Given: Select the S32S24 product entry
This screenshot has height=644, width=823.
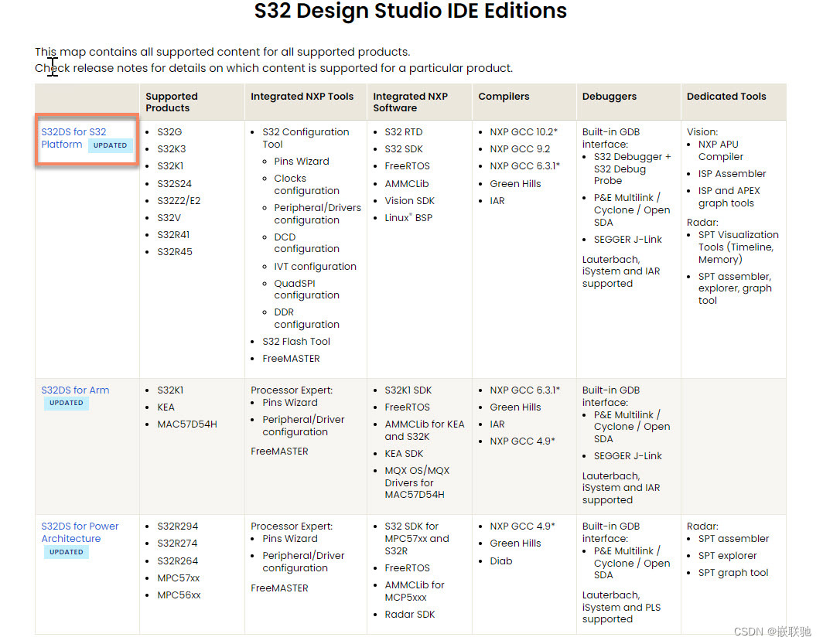Looking at the screenshot, I should (174, 183).
